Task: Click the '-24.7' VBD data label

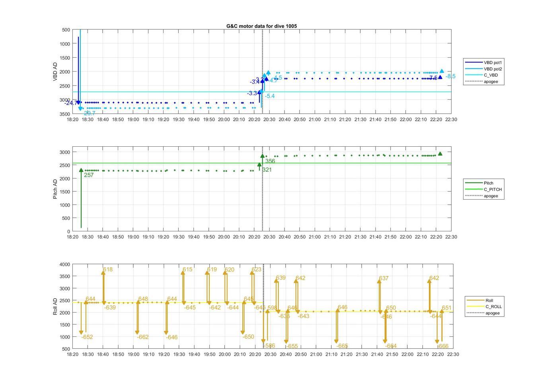Action: tap(71, 103)
